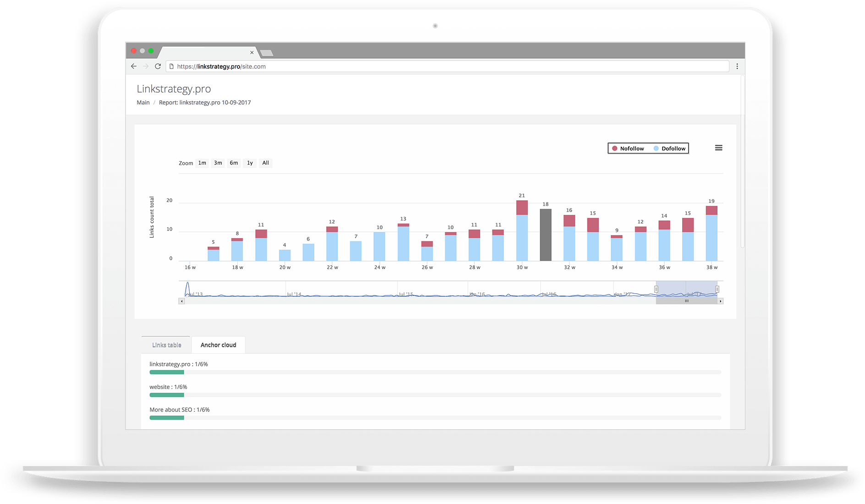The width and height of the screenshot is (865, 504).
Task: Switch to the Anchor cloud tab
Action: [x=218, y=345]
